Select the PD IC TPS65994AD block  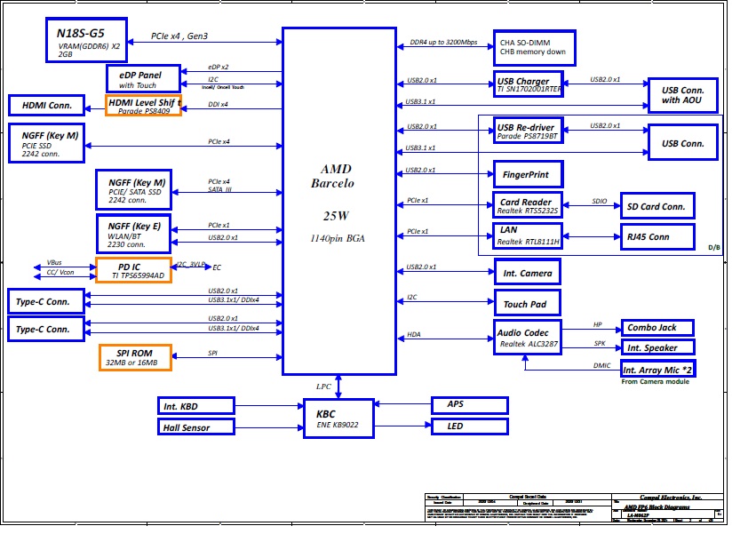(134, 270)
